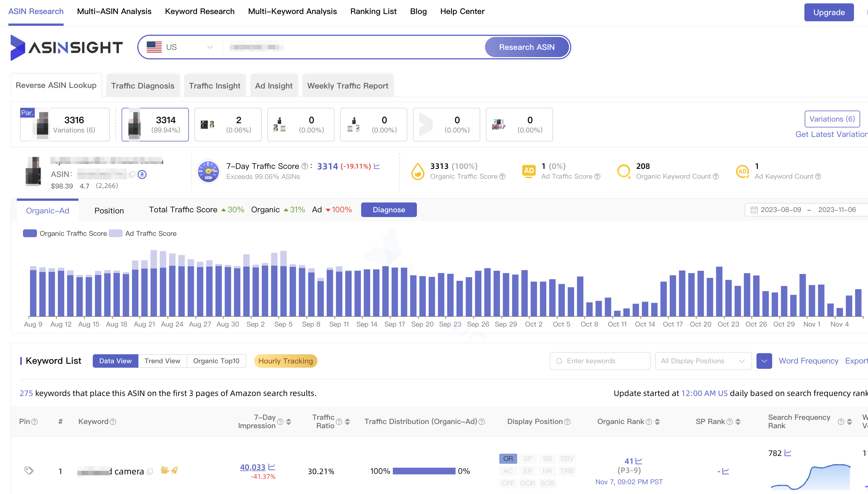The width and height of the screenshot is (868, 494).
Task: Select Trend View in Keyword List
Action: 162,361
